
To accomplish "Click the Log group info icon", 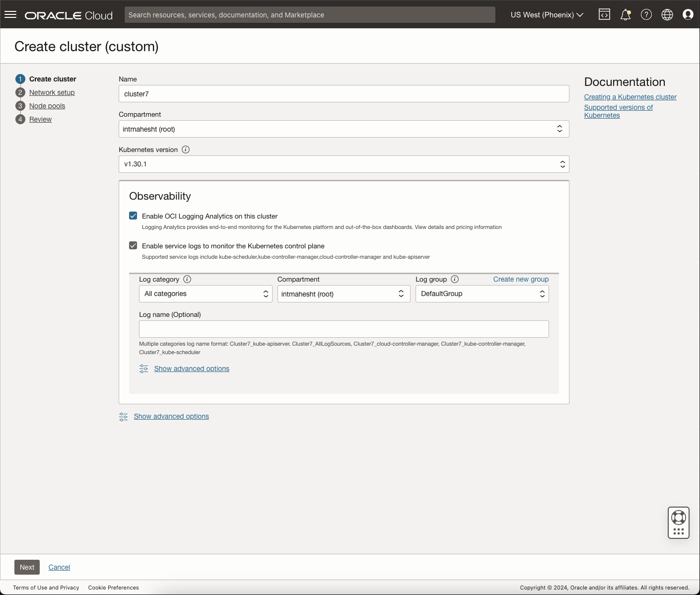I will tap(455, 279).
